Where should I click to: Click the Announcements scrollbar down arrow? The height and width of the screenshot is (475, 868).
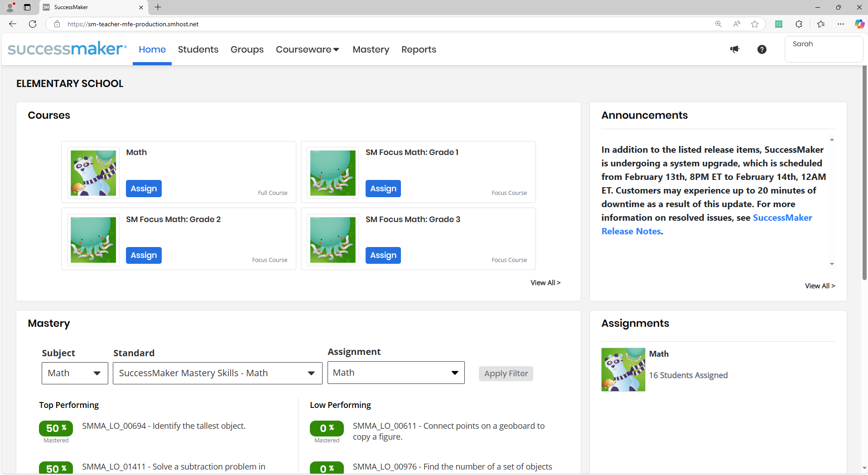pyautogui.click(x=831, y=264)
